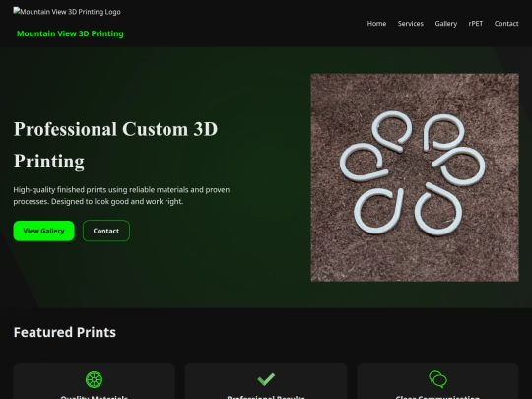Navigate to the rPET page
Screen dimensions: 532x399
coord(475,24)
